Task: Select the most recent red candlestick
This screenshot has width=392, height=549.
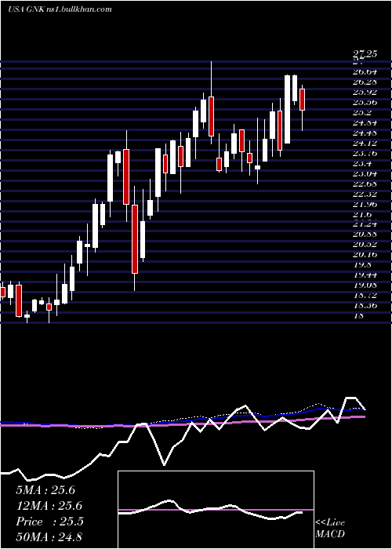Action: pyautogui.click(x=303, y=100)
